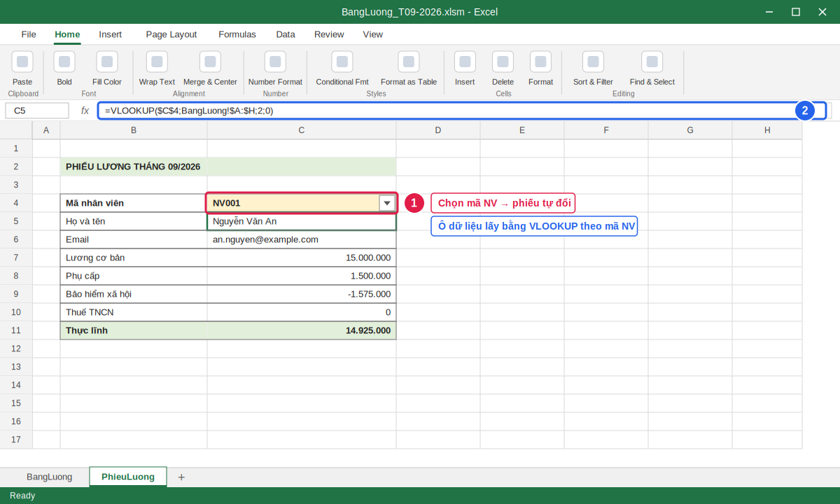
Task: Toggle Wrap Text in Alignment group
Action: point(157,62)
